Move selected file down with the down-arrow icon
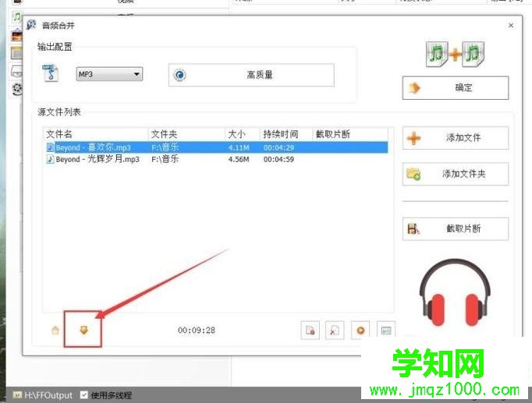This screenshot has height=403, width=532. pyautogui.click(x=83, y=330)
